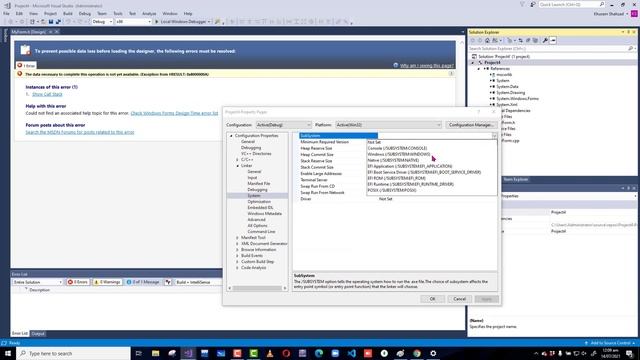Open the File menu
Image resolution: width=640 pixels, height=360 pixels.
6,13
